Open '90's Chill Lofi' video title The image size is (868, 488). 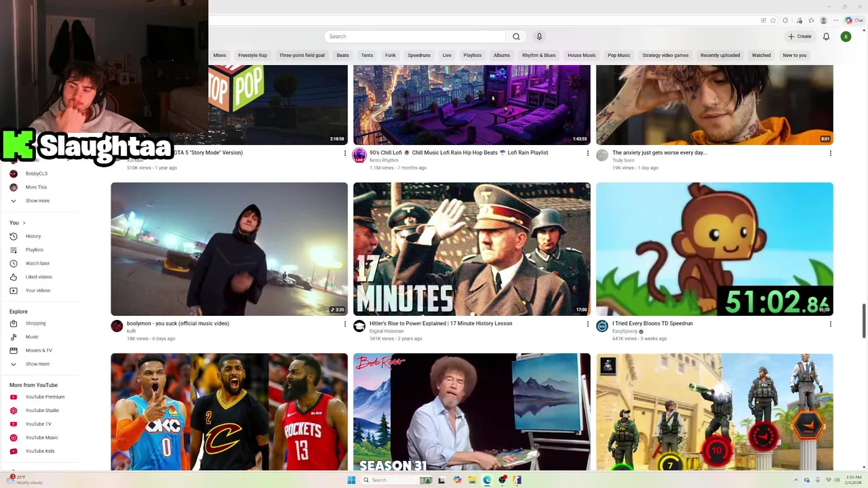point(458,152)
